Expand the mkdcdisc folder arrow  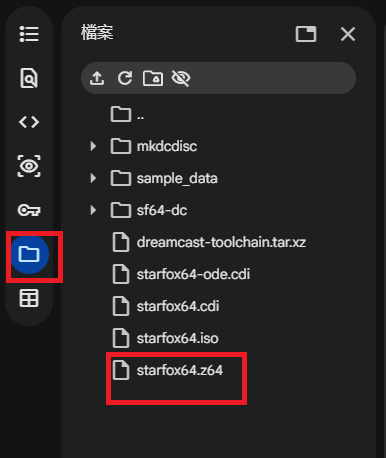tap(93, 146)
